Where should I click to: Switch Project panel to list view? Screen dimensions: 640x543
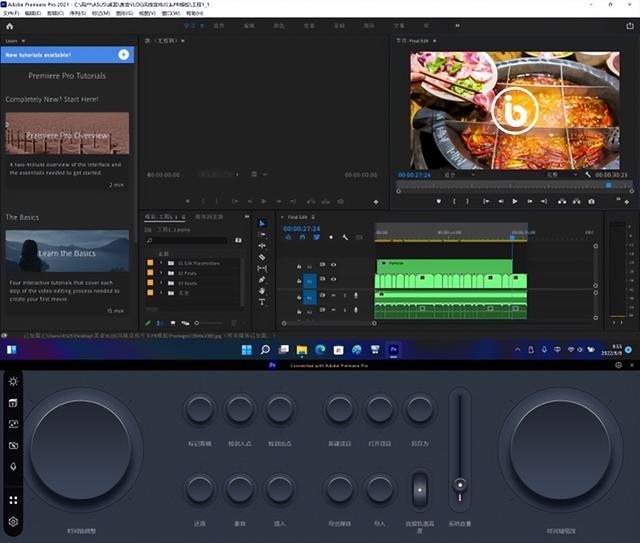pyautogui.click(x=160, y=323)
